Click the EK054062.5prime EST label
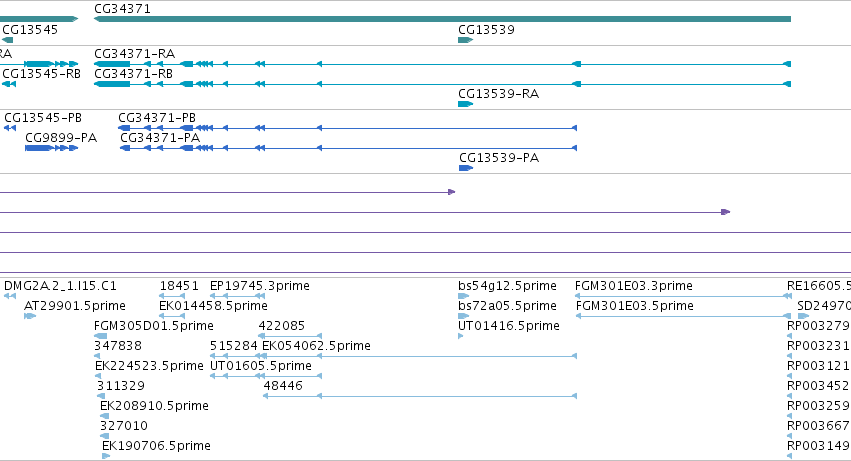The image size is (851, 461). click(x=316, y=346)
